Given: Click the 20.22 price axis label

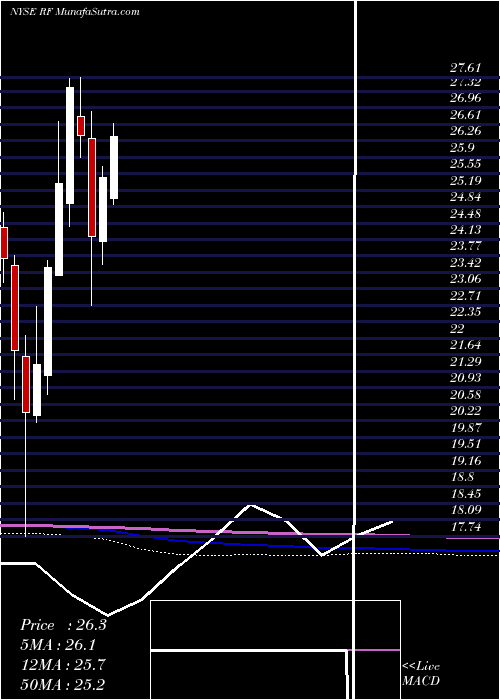Looking at the screenshot, I should 465,410.
